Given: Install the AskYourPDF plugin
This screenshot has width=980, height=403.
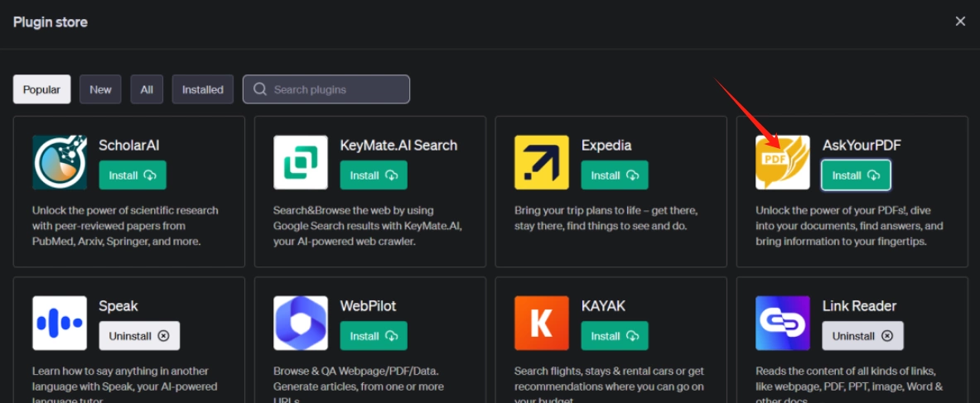Looking at the screenshot, I should [856, 175].
